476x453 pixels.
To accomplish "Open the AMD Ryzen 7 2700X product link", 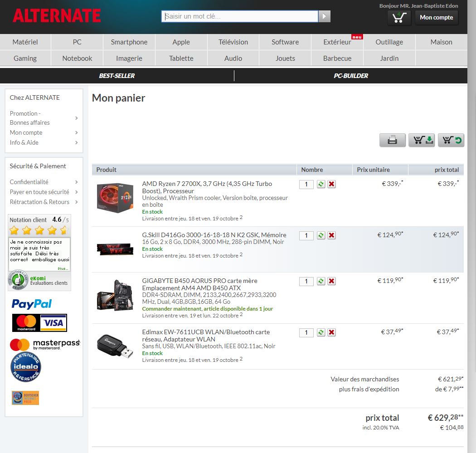I will point(207,187).
